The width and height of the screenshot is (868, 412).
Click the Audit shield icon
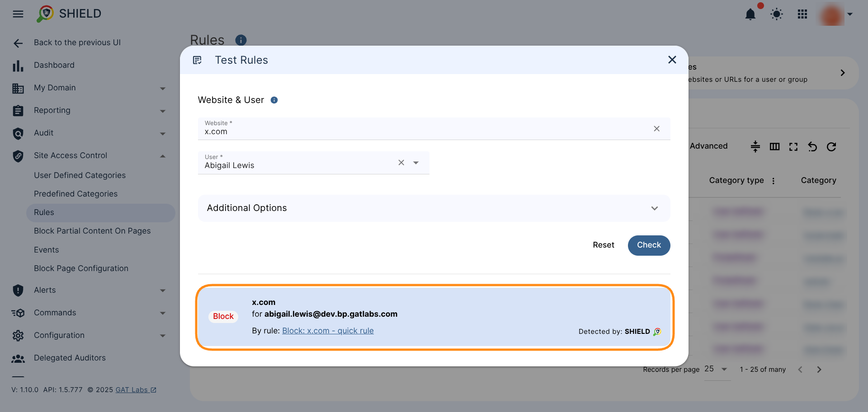[18, 134]
